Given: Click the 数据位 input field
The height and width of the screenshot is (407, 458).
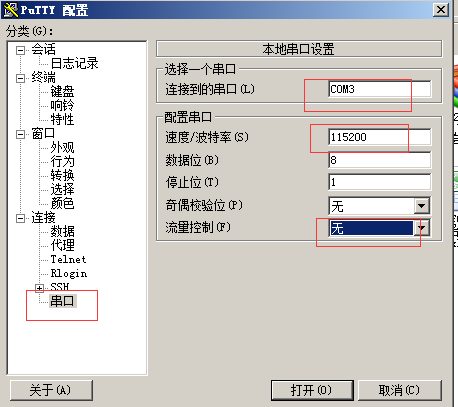Looking at the screenshot, I should [380, 160].
